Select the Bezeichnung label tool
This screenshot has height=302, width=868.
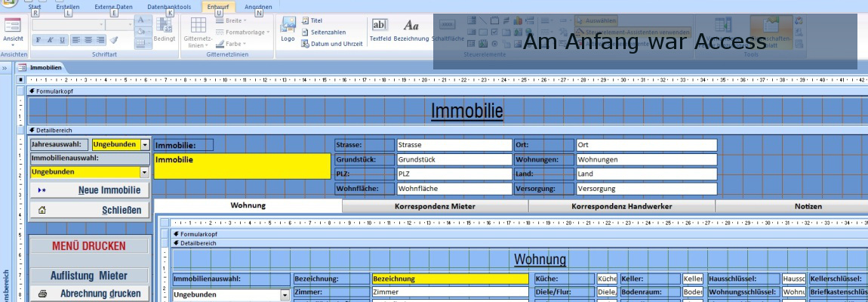411,30
